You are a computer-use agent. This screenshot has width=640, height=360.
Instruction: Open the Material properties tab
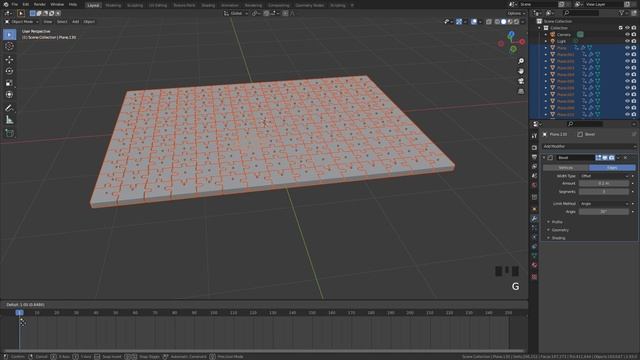point(534,265)
